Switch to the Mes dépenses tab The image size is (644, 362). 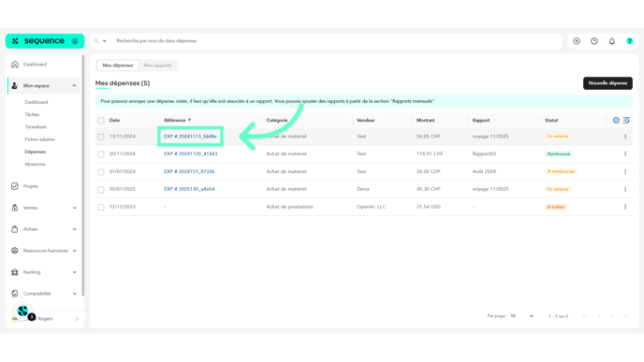(118, 65)
